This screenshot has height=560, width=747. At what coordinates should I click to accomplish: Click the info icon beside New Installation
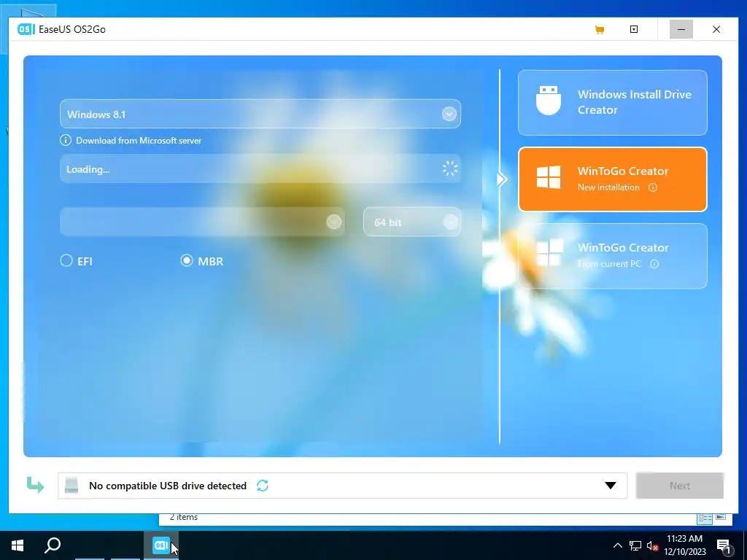click(x=653, y=187)
